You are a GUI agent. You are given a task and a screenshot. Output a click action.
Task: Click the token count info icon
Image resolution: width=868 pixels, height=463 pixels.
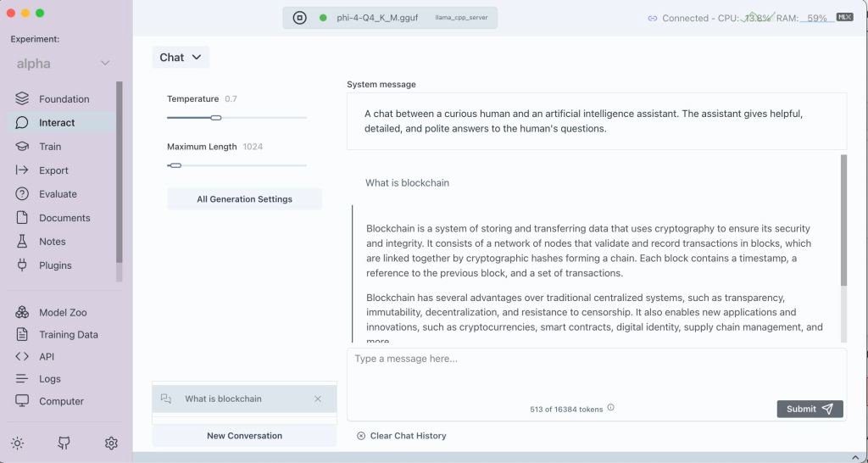610,408
